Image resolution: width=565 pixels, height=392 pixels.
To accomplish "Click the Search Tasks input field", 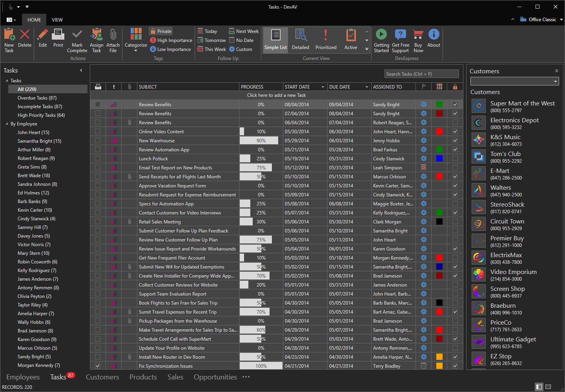I will coord(421,73).
